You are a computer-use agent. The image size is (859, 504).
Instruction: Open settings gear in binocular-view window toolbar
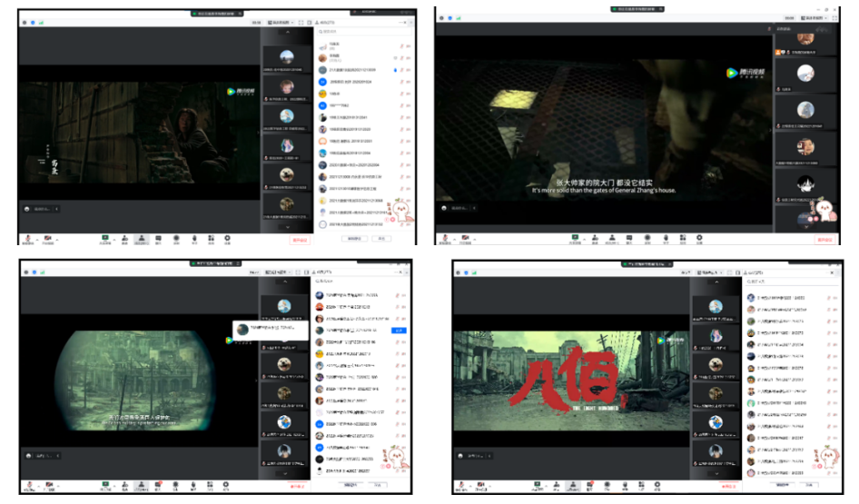[226, 486]
